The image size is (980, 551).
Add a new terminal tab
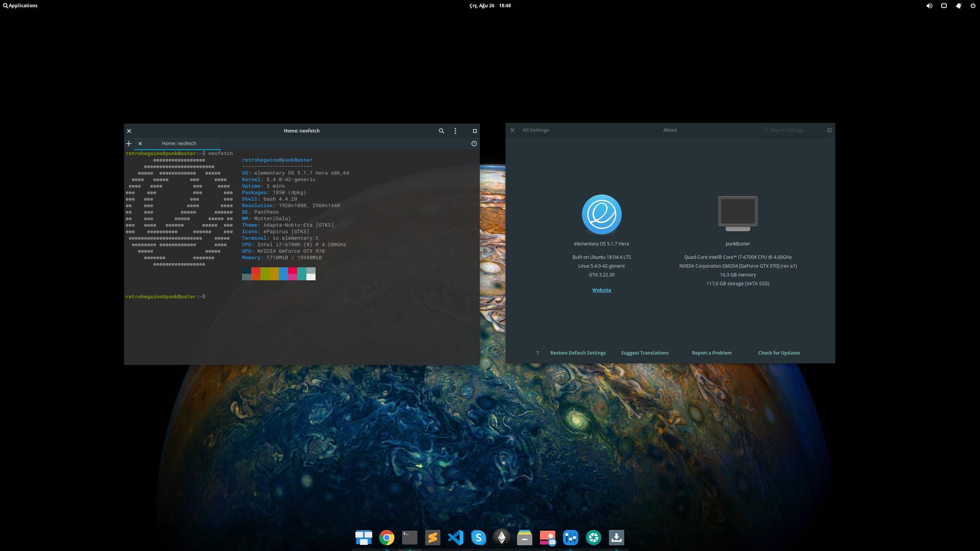click(129, 144)
